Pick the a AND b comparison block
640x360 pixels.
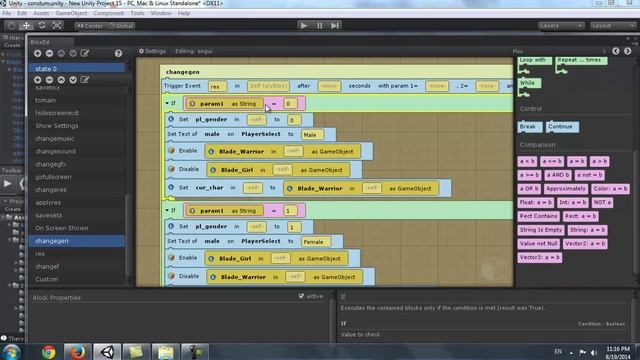(x=558, y=175)
